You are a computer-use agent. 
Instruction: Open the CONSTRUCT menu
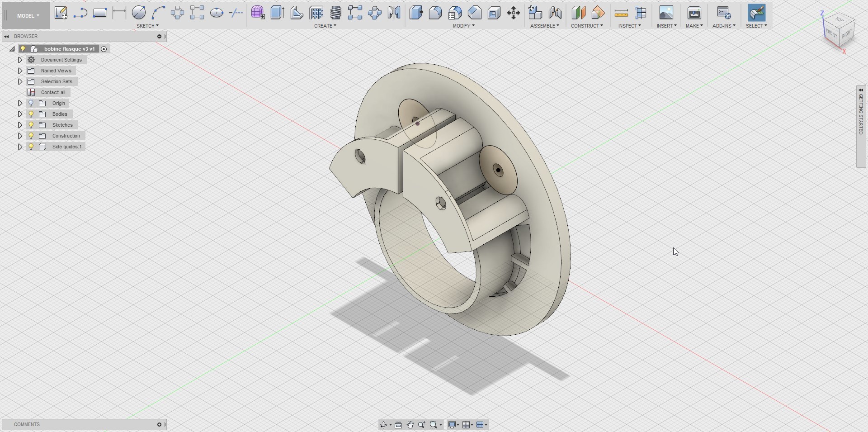[x=586, y=26]
